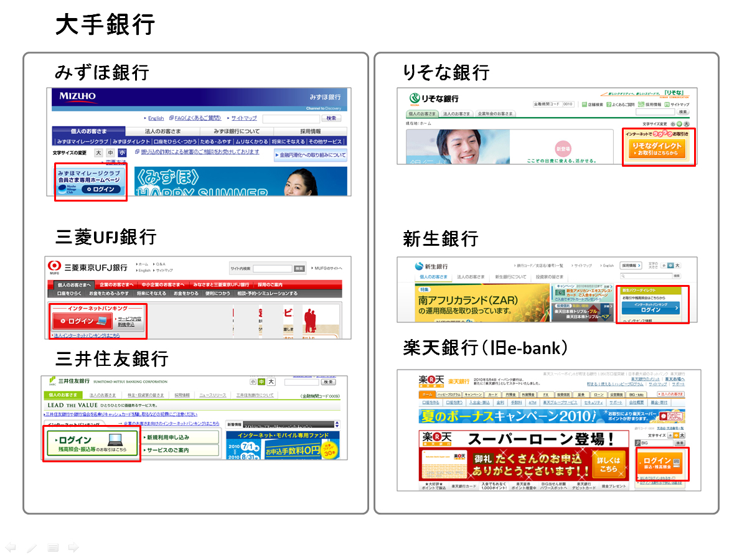Open 企業のお客さまへ tab on 三菱東京UFJ
The image size is (747, 560).
(x=116, y=284)
